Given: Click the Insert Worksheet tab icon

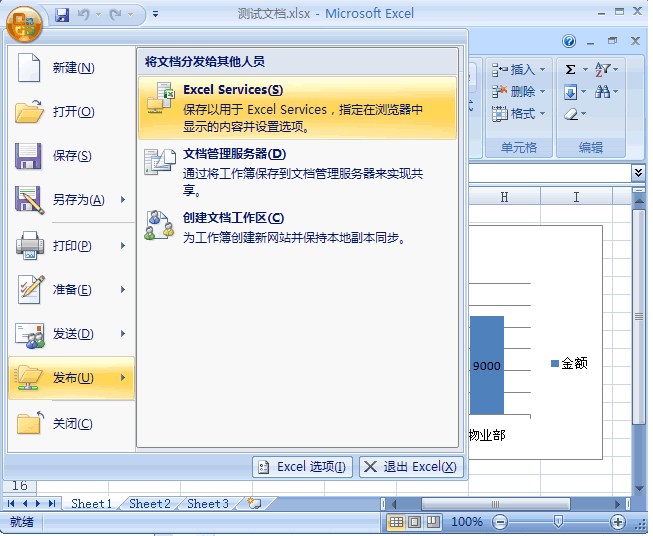Looking at the screenshot, I should (x=254, y=503).
